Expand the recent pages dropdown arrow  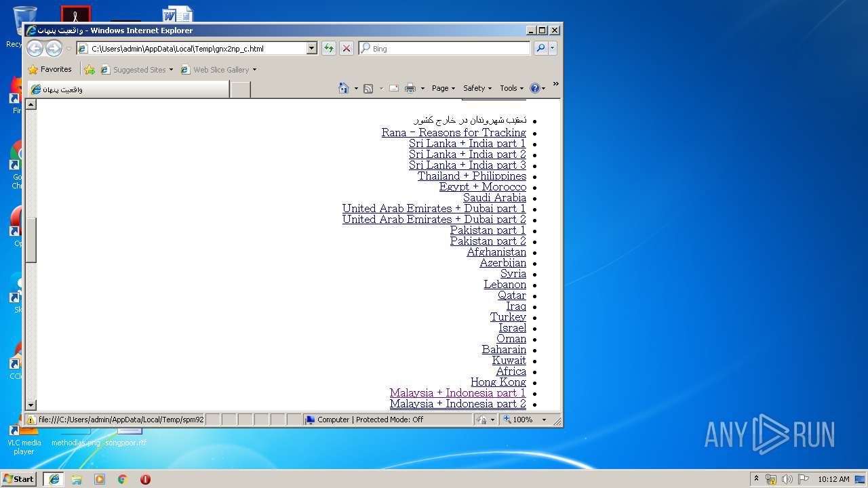[x=68, y=49]
